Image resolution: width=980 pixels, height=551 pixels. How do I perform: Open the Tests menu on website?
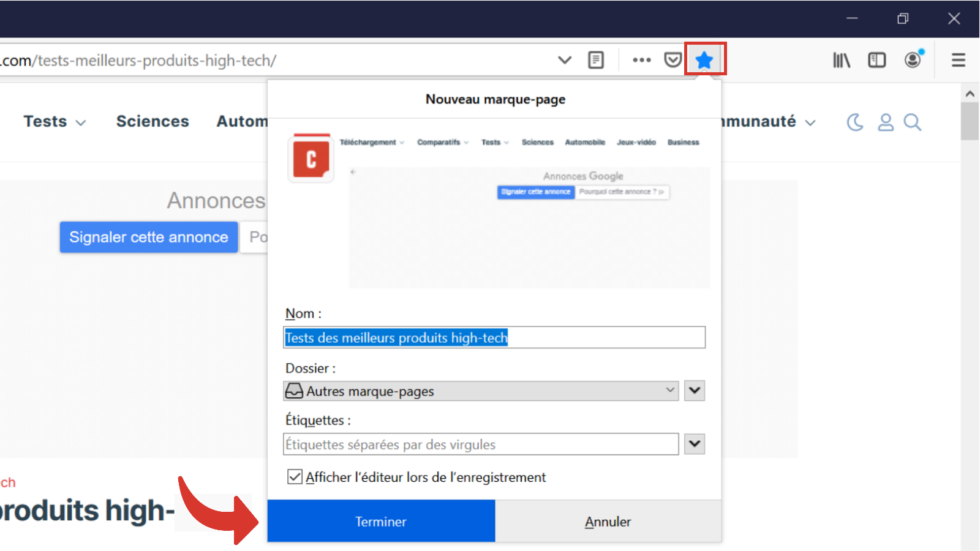pyautogui.click(x=55, y=121)
